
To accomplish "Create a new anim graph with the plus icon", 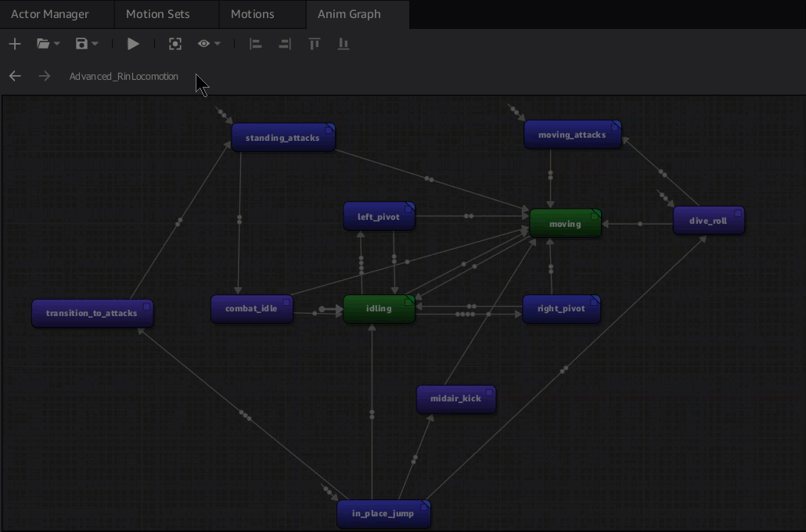I will [x=15, y=44].
